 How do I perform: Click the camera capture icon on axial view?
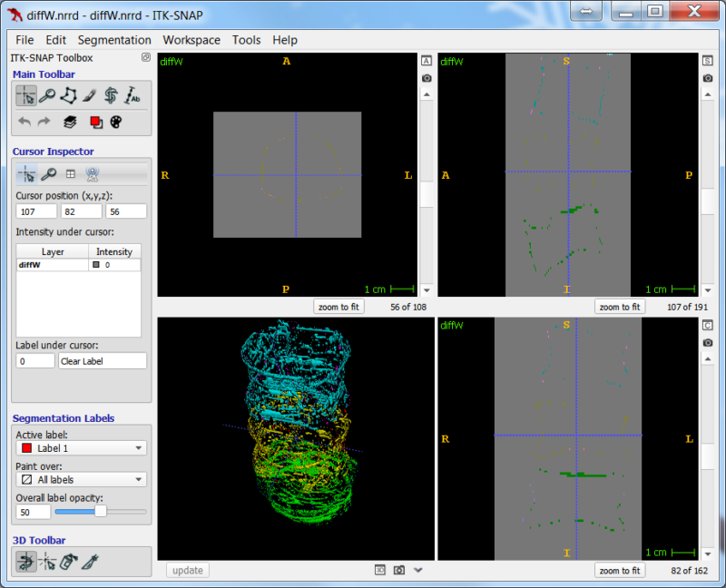pos(427,78)
